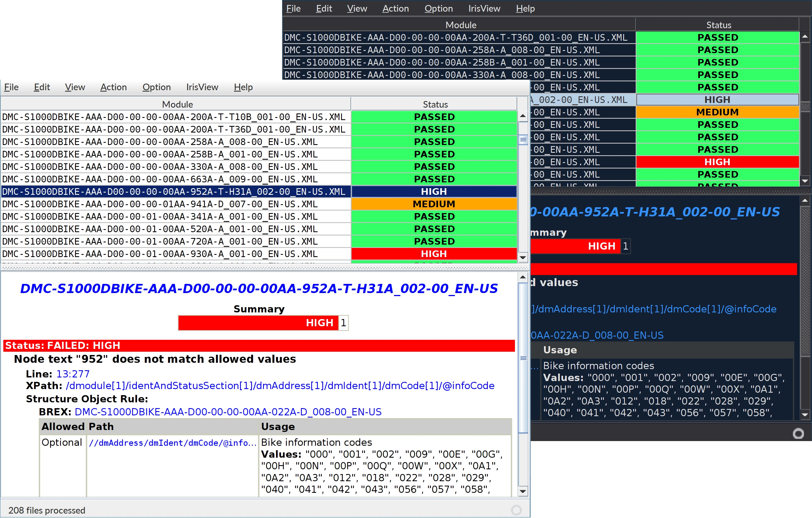
Task: Open File menu in dark window
Action: coord(293,8)
